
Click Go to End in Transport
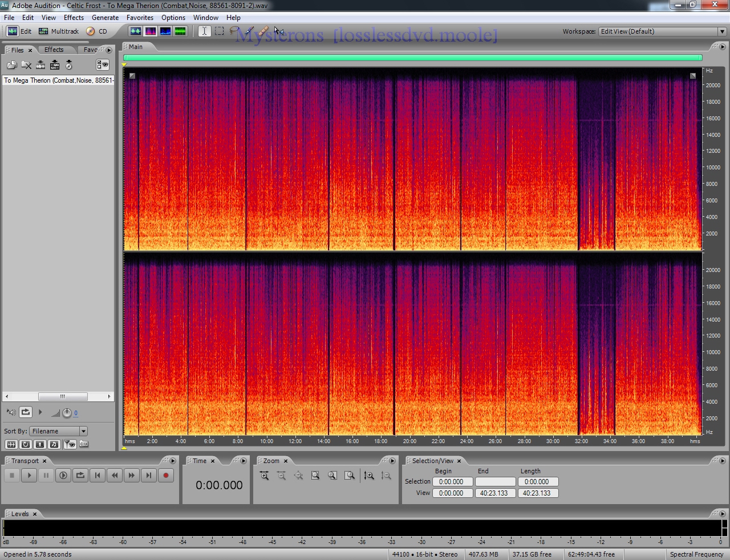[x=149, y=475]
